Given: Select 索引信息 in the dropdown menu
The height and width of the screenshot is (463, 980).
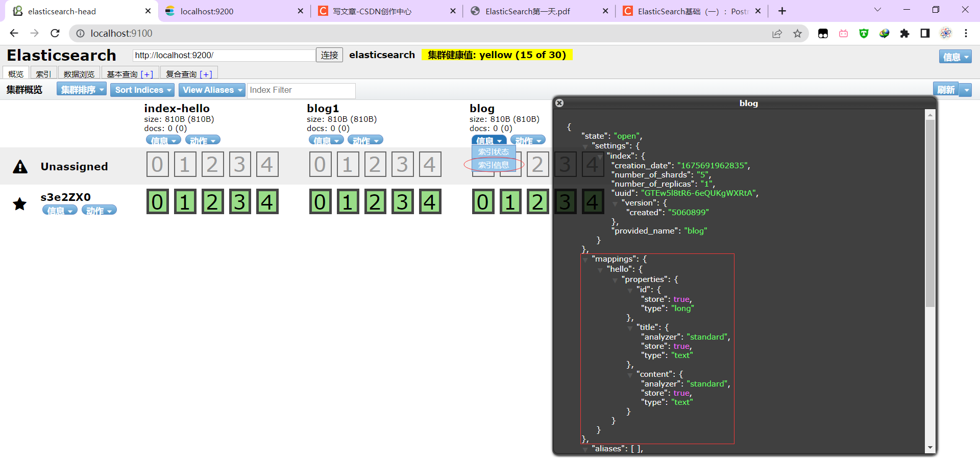Looking at the screenshot, I should tap(494, 165).
